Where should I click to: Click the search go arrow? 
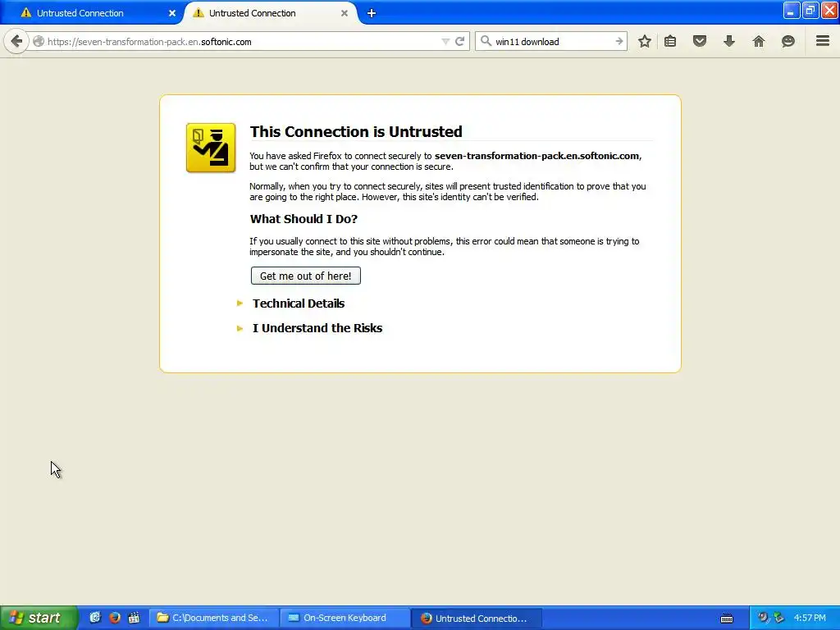619,41
